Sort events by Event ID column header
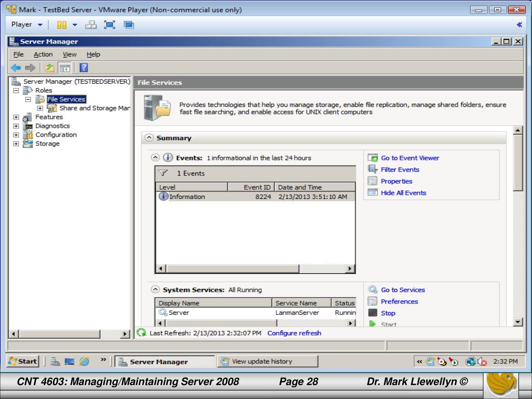532x399 pixels. pos(251,187)
